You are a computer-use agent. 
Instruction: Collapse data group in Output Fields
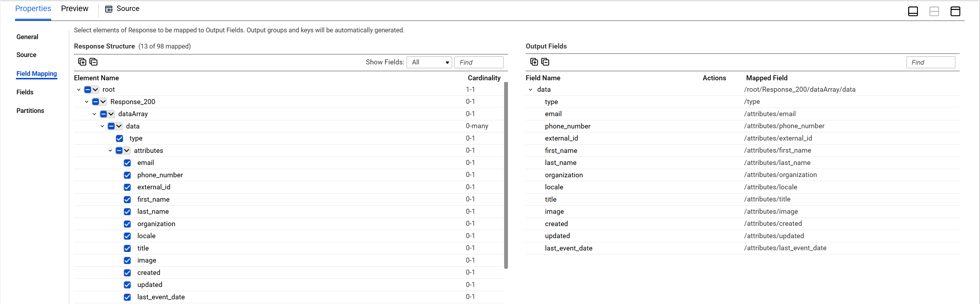click(x=531, y=90)
